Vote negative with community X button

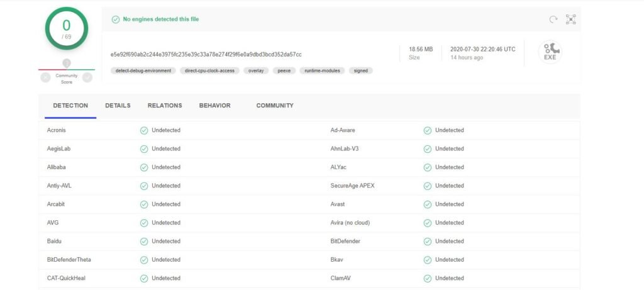click(45, 77)
